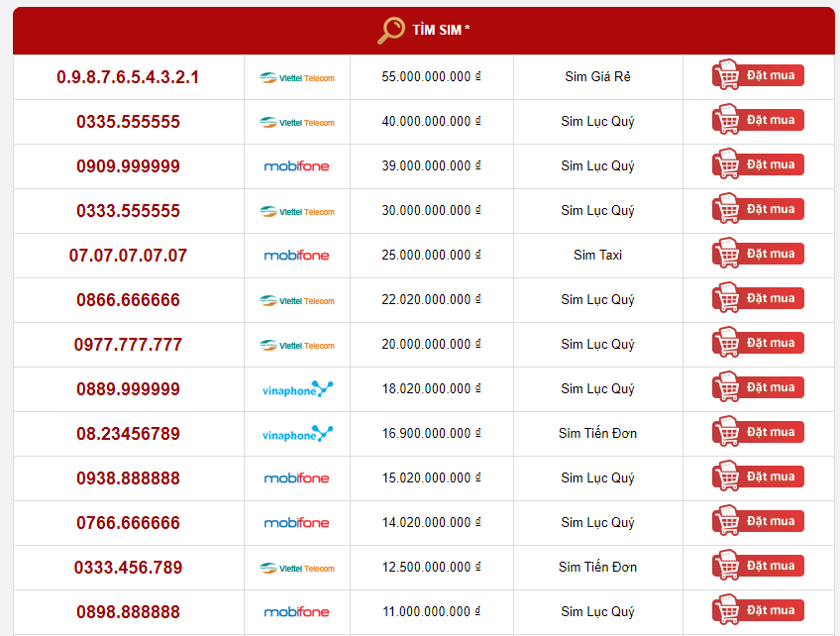840x636 pixels.
Task: Click Sim Tiến Đơn in 0333.456.789 row
Action: point(597,567)
